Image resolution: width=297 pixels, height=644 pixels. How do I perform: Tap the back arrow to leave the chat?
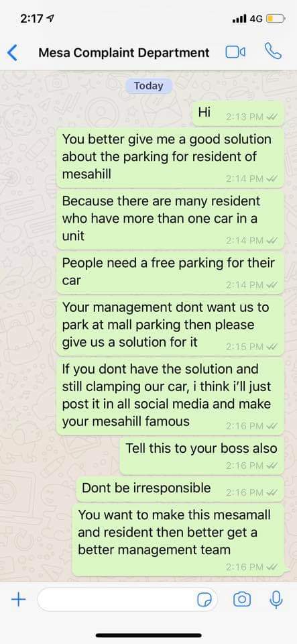click(x=13, y=53)
